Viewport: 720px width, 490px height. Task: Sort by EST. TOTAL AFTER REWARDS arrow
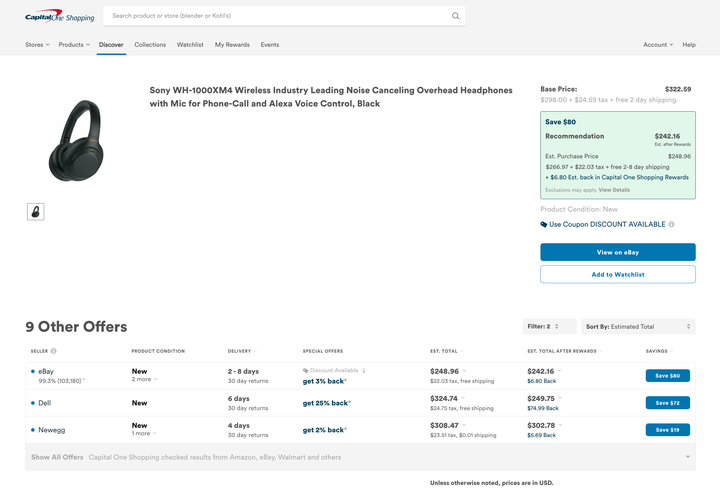(601, 351)
